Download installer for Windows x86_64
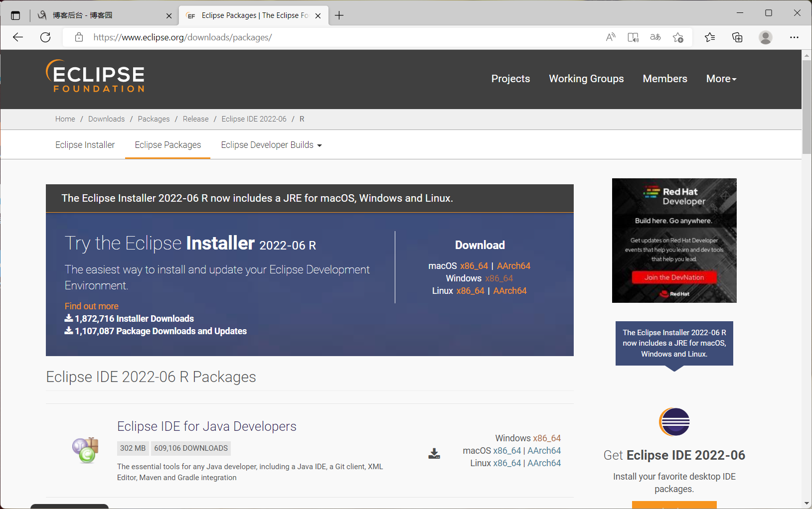 coord(499,278)
